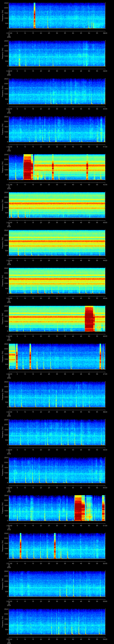This screenshot has width=114, height=644.
Task: Click the 2:44:00 start time label
Action: (9, 298)
